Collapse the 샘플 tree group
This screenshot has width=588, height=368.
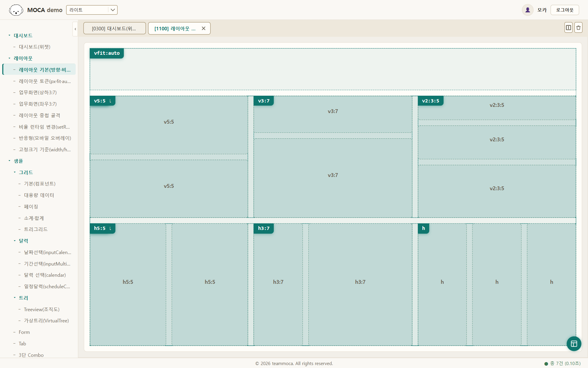(9, 161)
